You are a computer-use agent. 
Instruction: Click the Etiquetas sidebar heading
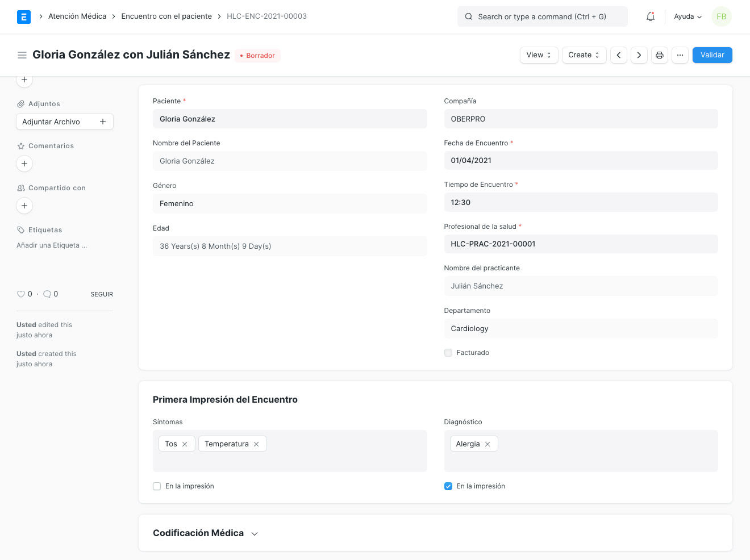coord(45,230)
